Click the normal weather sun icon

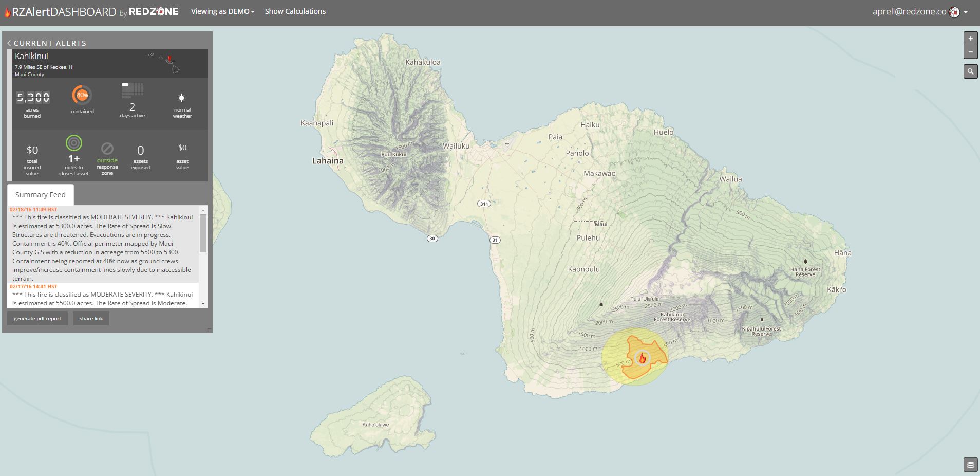click(181, 98)
